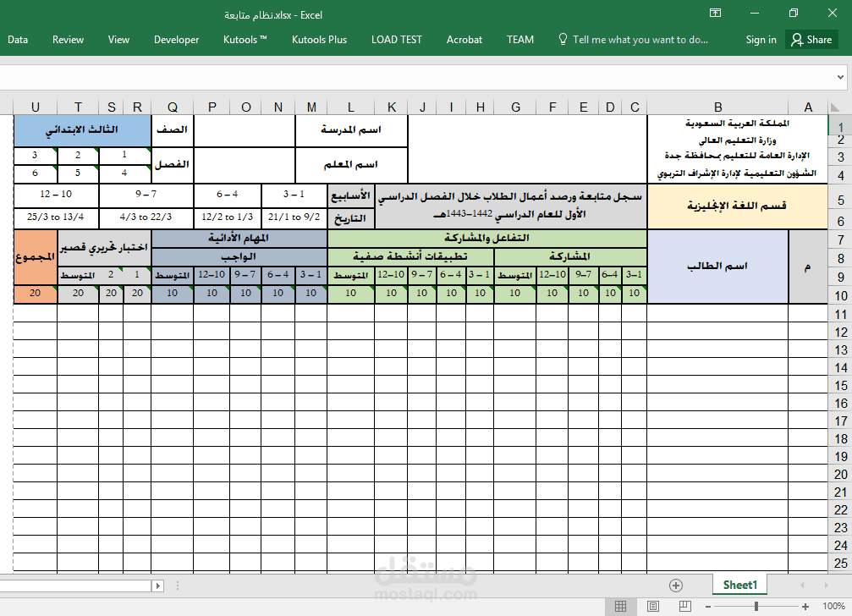Select row 11 header
The height and width of the screenshot is (616, 852).
tap(840, 315)
